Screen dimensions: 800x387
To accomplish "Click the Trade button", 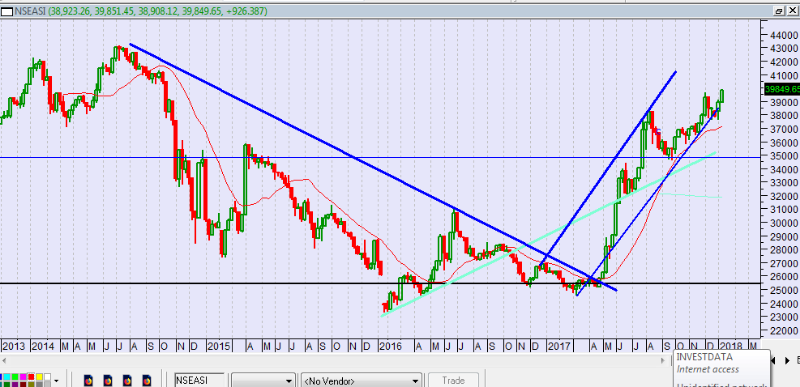I will pos(453,380).
